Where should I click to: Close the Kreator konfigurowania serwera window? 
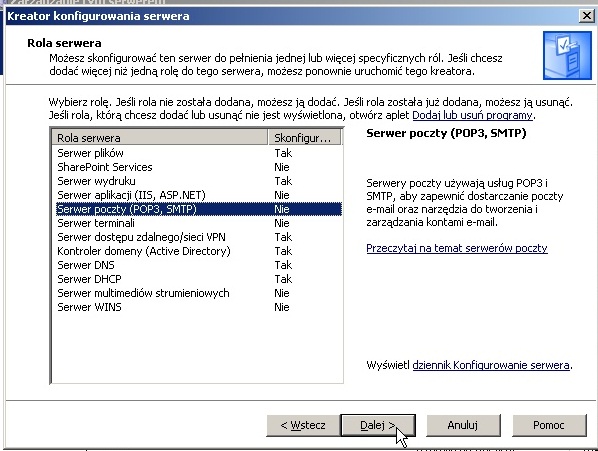click(x=587, y=16)
